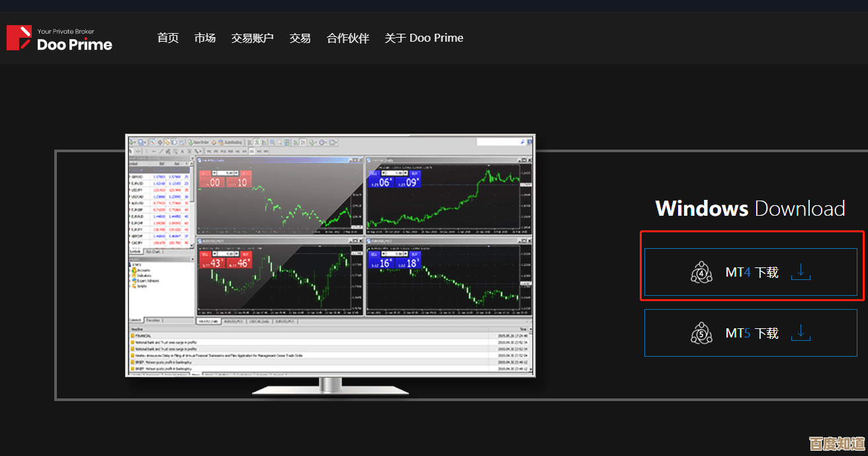Viewport: 868px width, 456px height.
Task: Click the MetaTrader 4 round logo icon
Action: [701, 273]
